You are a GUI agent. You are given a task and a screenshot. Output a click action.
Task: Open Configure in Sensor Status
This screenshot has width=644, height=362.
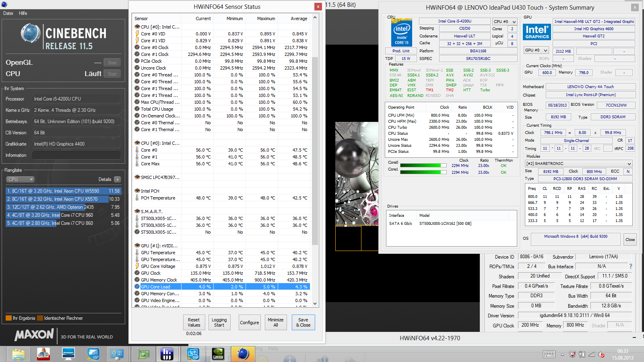(250, 323)
